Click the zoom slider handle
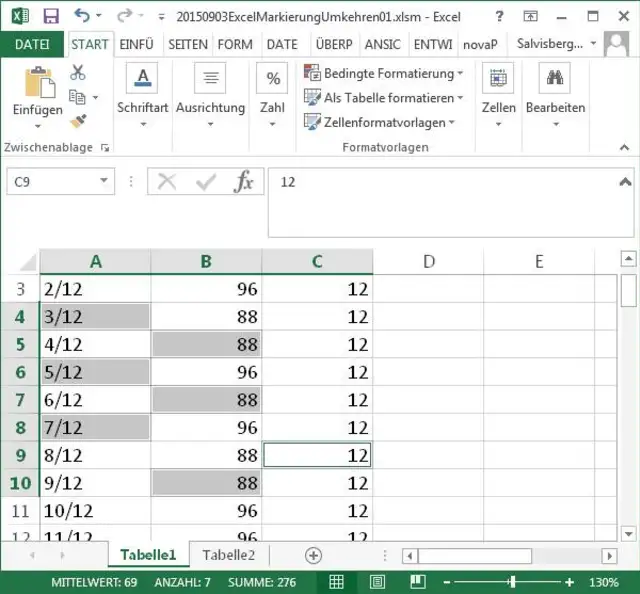 tap(512, 581)
